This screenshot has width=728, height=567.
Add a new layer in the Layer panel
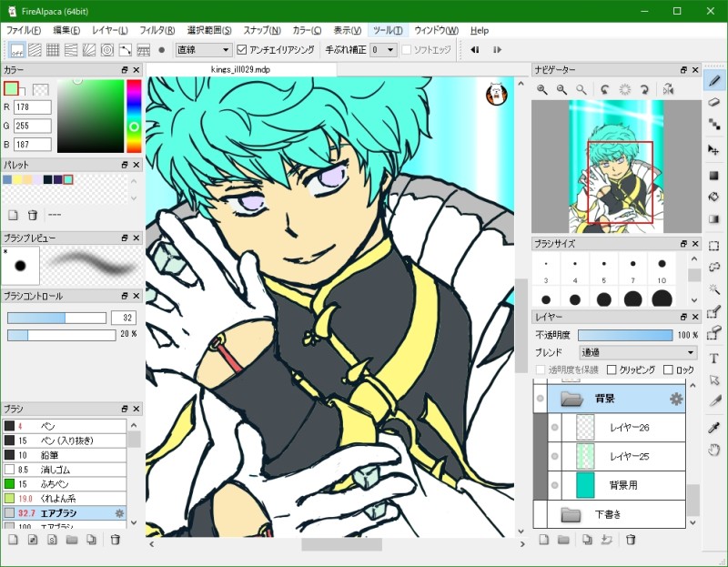(543, 539)
